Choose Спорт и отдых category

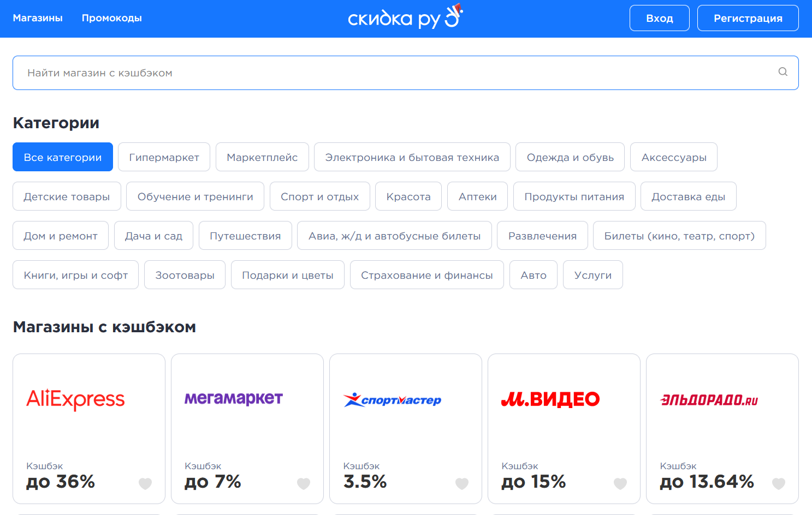coord(320,196)
